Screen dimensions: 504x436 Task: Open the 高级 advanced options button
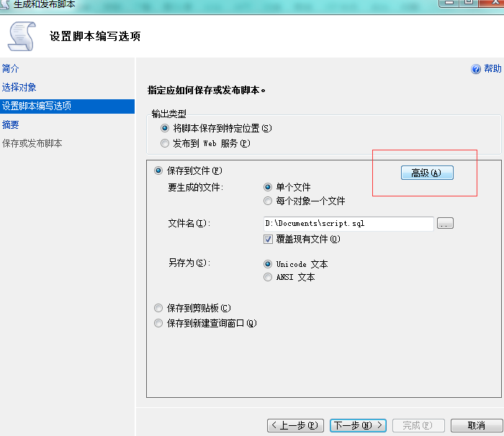427,173
